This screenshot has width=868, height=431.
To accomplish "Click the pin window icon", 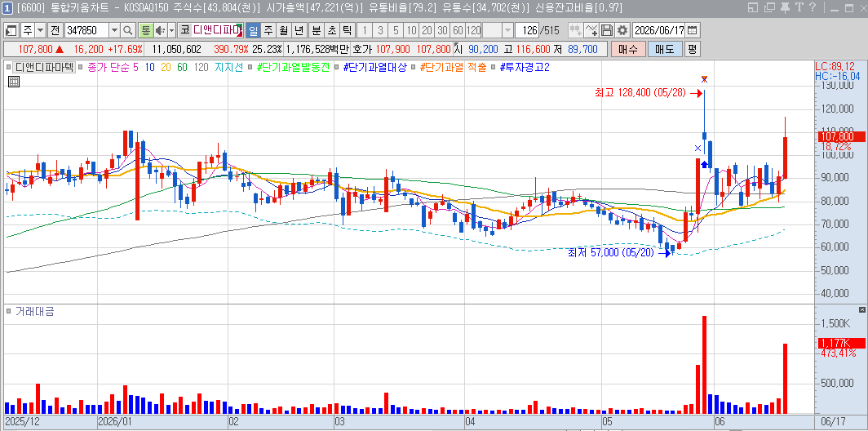I will tap(785, 7).
